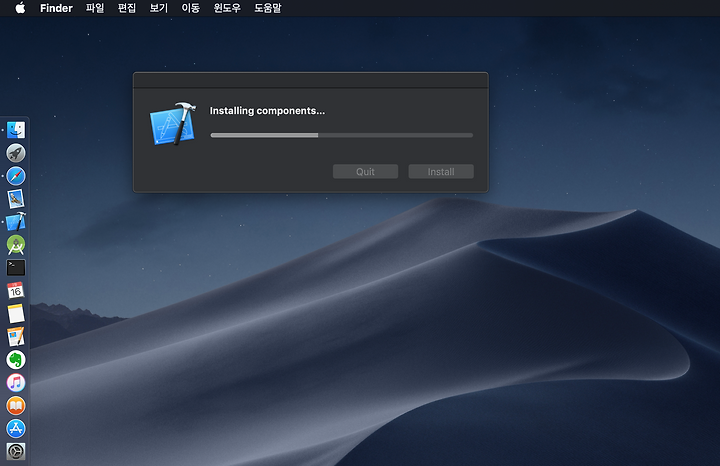Open App Store icon in Dock

click(16, 428)
